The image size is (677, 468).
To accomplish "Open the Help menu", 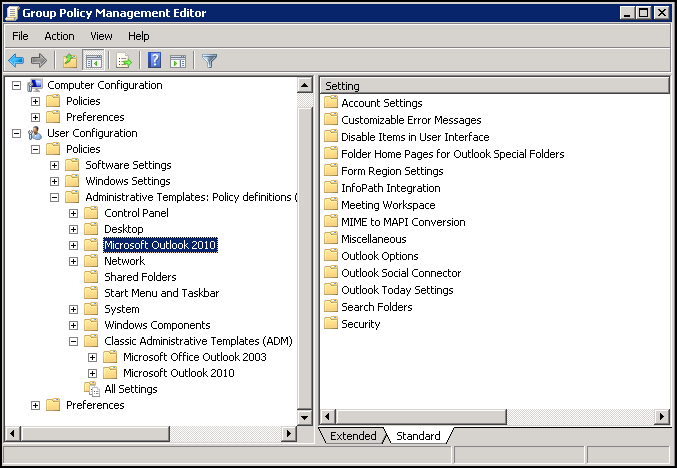I will click(x=139, y=36).
